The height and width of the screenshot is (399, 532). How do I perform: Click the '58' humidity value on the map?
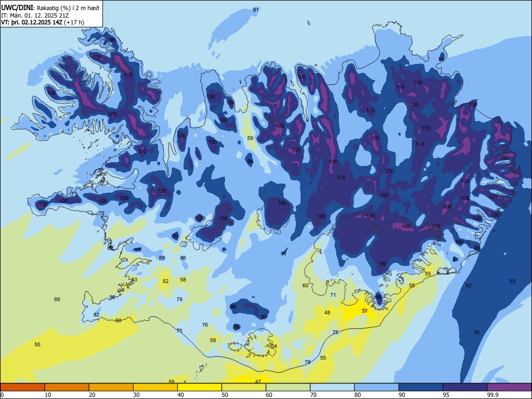183,280
